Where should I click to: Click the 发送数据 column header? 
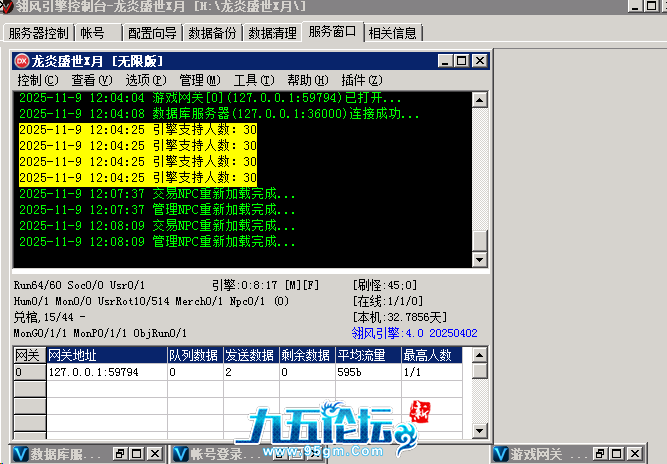click(x=251, y=355)
